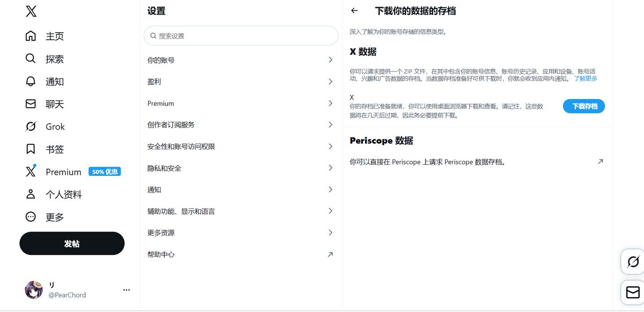
Task: Open Bookmarks via the bookmark icon
Action: pos(31,149)
